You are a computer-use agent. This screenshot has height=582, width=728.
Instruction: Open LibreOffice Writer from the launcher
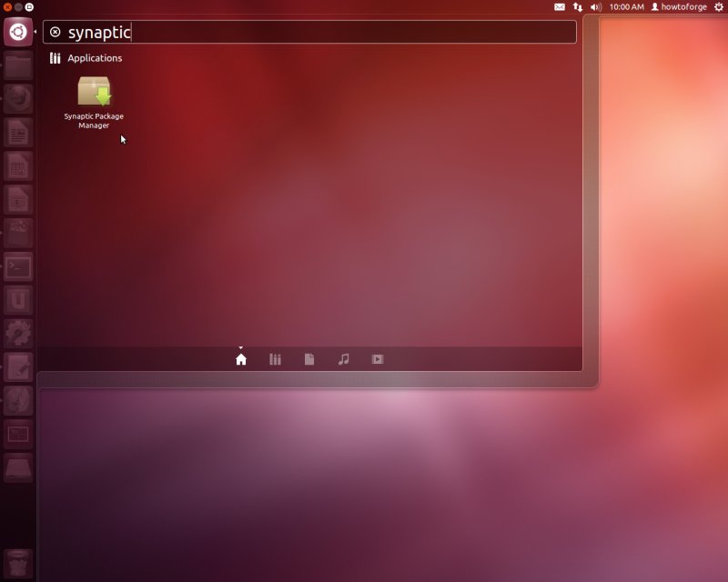[18, 133]
